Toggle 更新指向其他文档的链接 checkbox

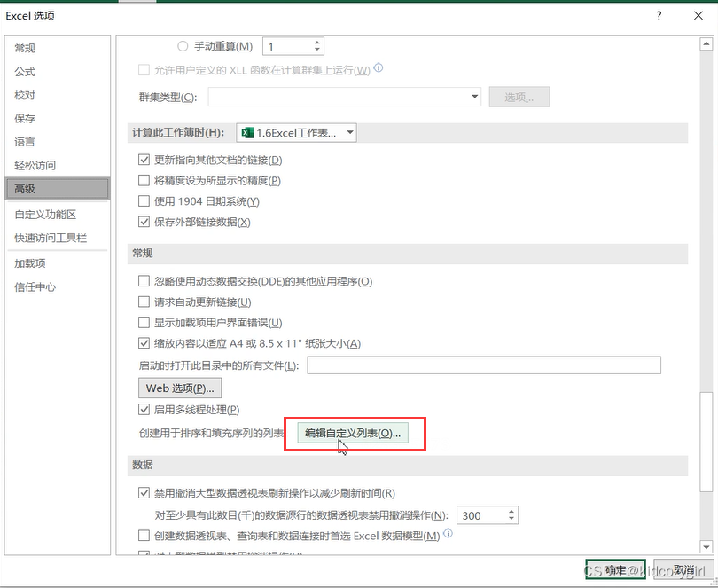[144, 160]
